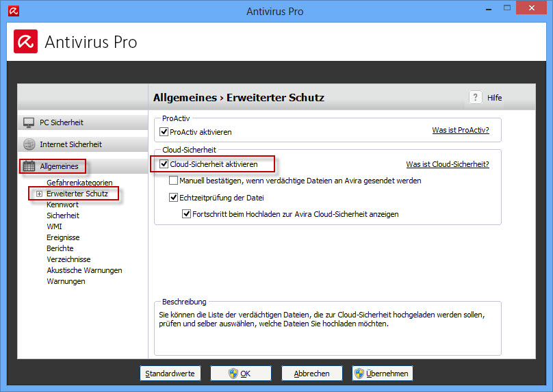Open the PC Sicherheit section

point(83,122)
